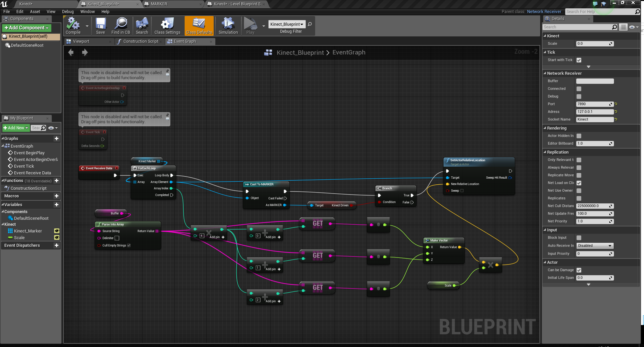
Task: Open Class Defaults
Action: (x=199, y=26)
